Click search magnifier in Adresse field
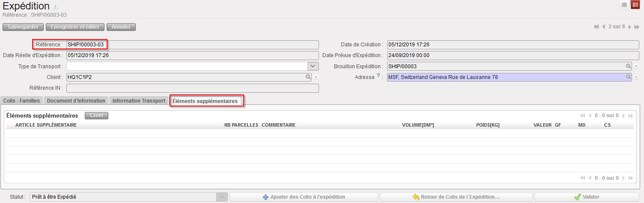This screenshot has height=203, width=644. 629,77
